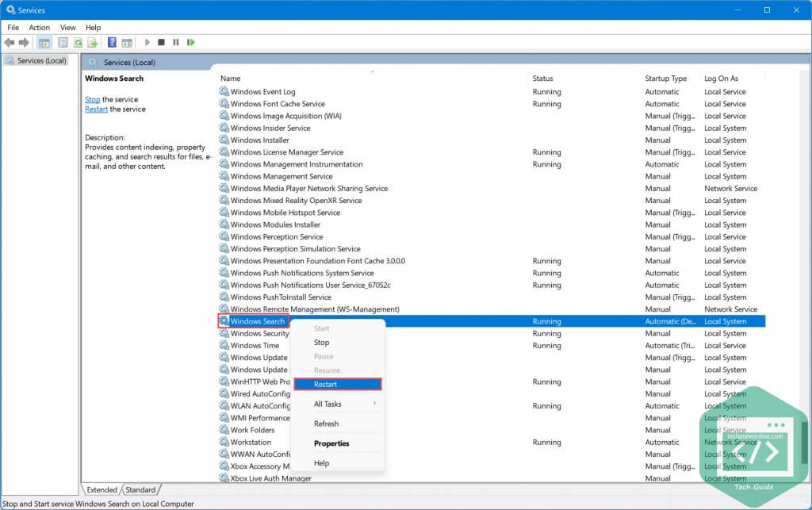Screen dimensions: 812x510
Task: Pause the service with the pause toolbar icon
Action: (174, 42)
